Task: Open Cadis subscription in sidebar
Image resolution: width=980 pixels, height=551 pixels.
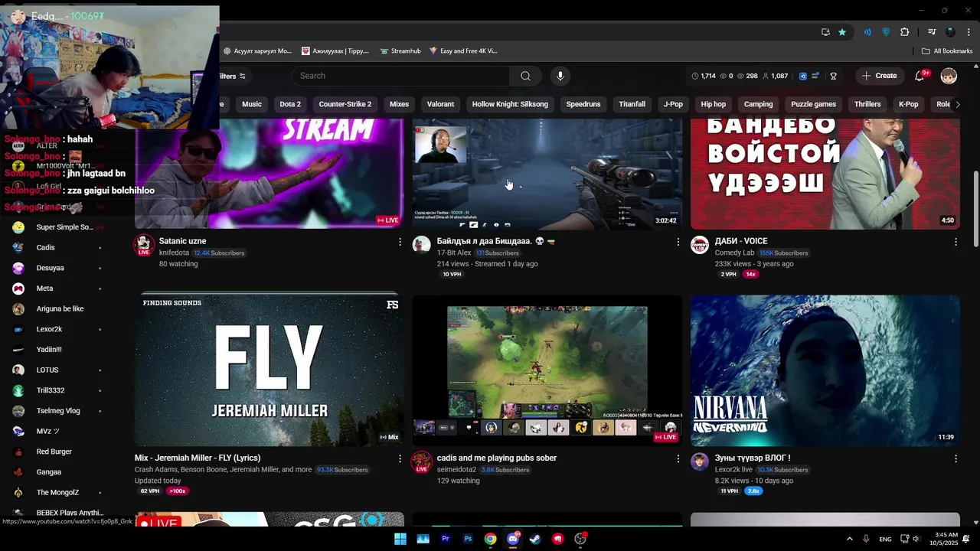Action: (57, 248)
